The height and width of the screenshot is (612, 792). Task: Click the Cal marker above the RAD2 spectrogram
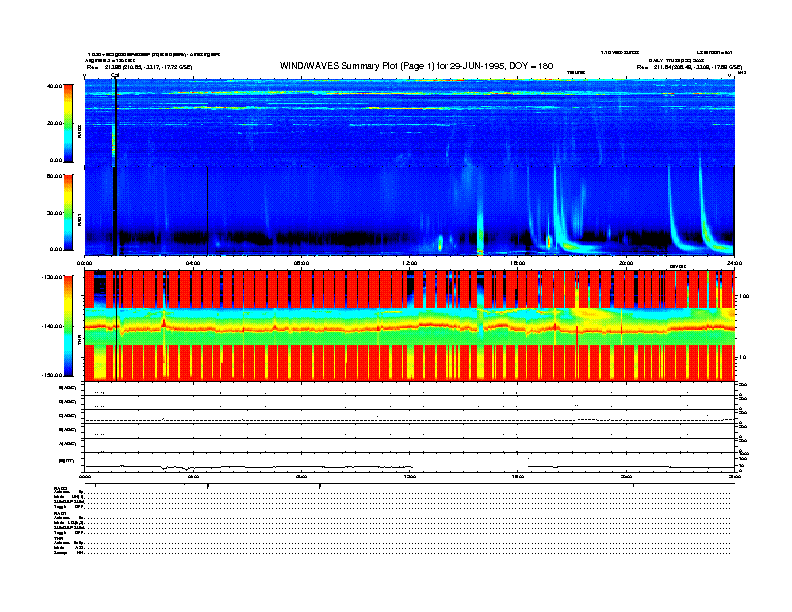pos(115,75)
